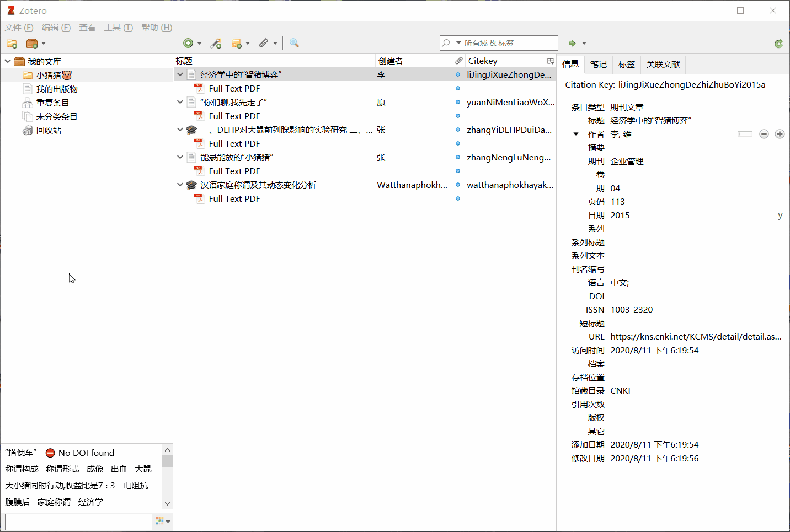Select Full Text PDF under 经济学中的“智猪博弈”
The image size is (790, 532).
tap(234, 88)
